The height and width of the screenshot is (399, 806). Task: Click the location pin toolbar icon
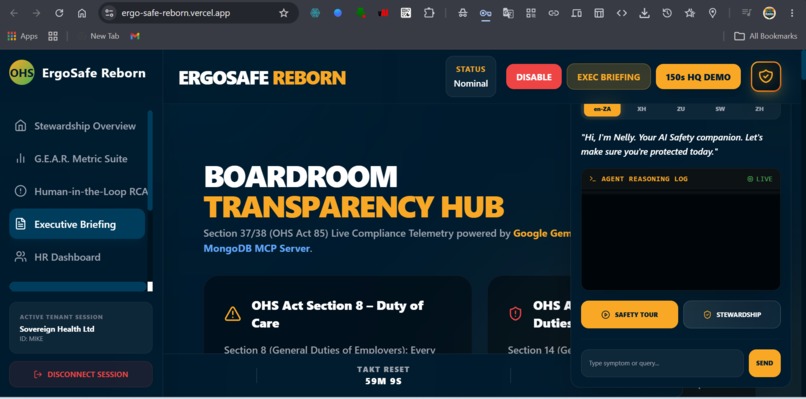click(712, 13)
